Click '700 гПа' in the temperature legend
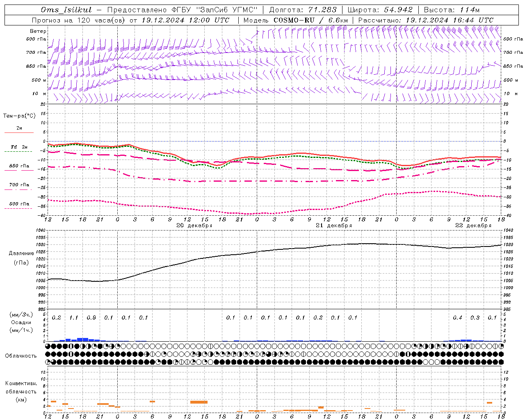The image size is (525, 420). point(19,185)
